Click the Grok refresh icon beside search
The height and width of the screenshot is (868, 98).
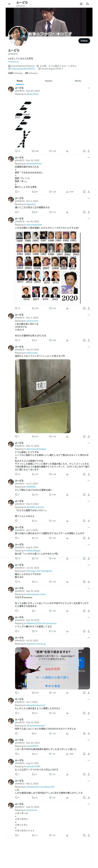81,4
